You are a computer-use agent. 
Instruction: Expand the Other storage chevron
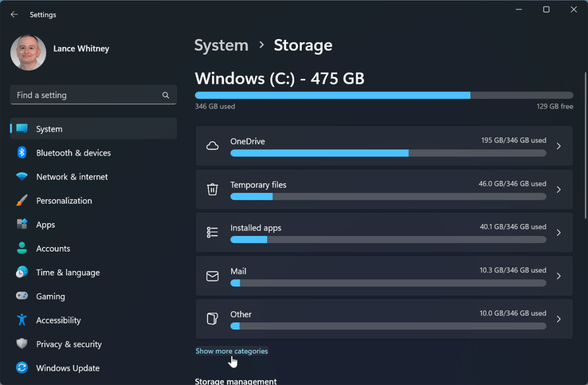tap(559, 319)
